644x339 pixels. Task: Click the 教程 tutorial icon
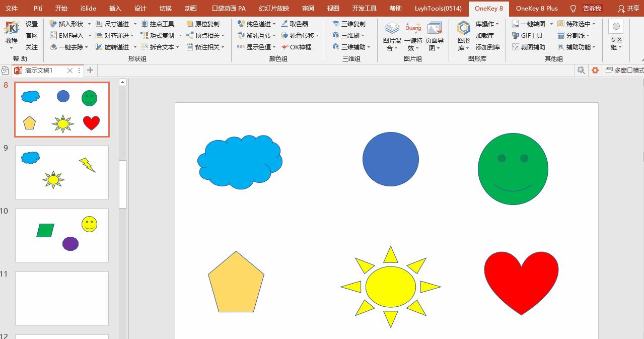coord(12,29)
